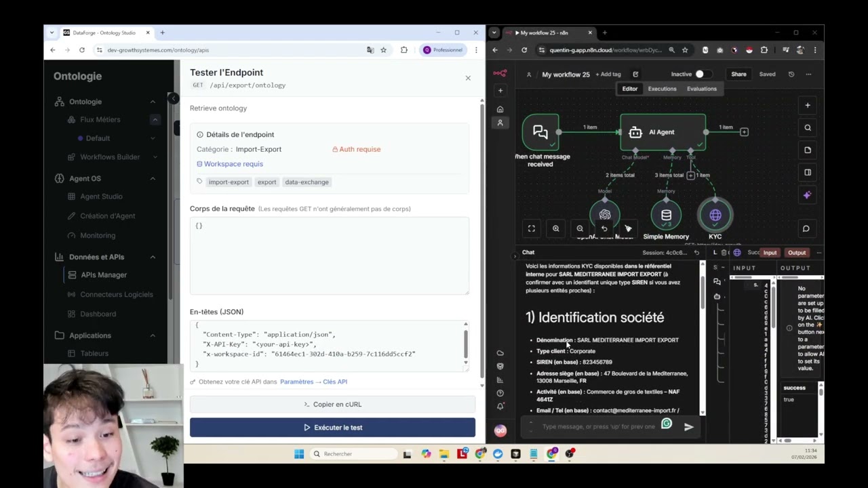Image resolution: width=868 pixels, height=488 pixels.
Task: Open the personal user icon in n8n sidebar
Action: tap(500, 123)
